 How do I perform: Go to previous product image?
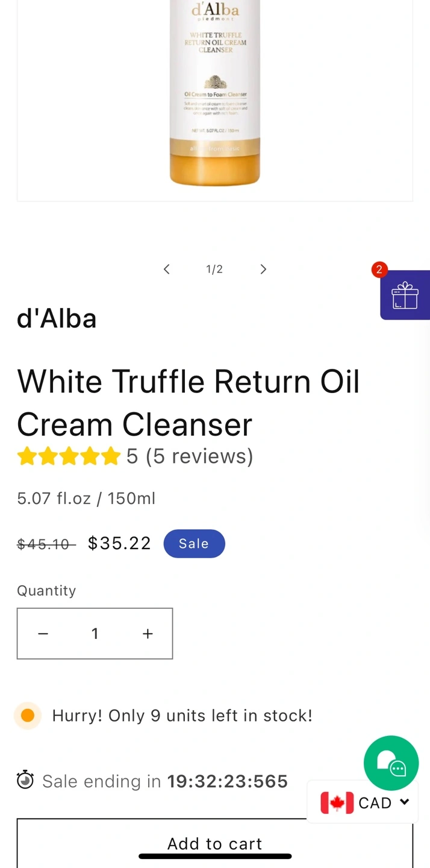pos(167,269)
